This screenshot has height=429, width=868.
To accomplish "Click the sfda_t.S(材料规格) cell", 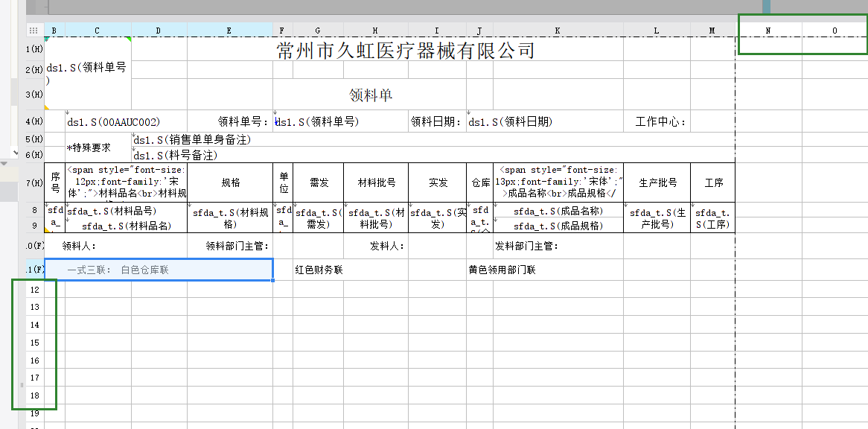I will click(230, 217).
